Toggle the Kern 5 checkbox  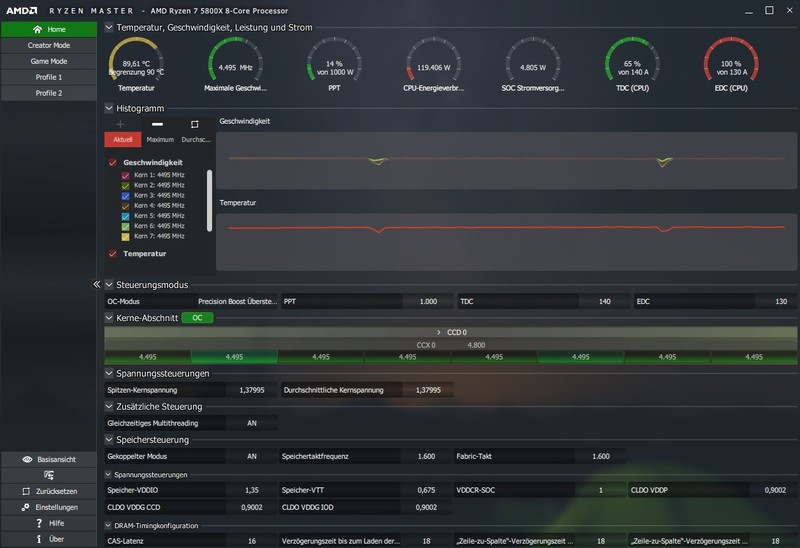click(126, 216)
